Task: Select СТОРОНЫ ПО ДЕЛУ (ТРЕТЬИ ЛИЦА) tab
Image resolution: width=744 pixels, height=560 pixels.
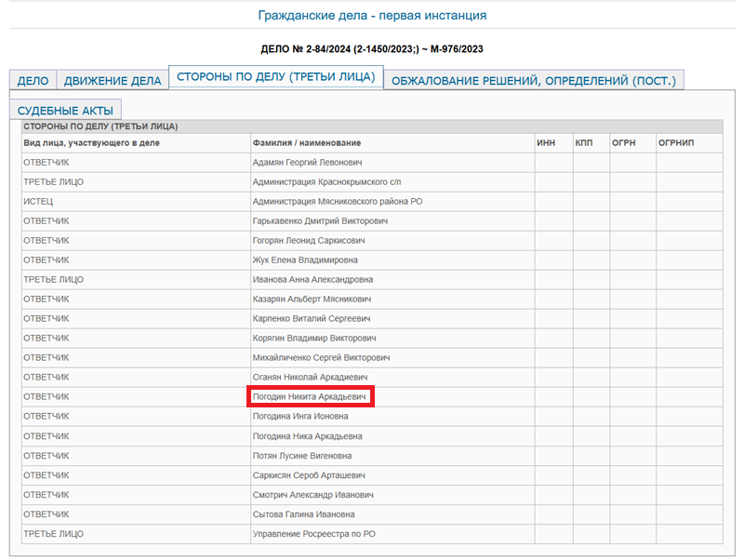Action: click(x=275, y=77)
